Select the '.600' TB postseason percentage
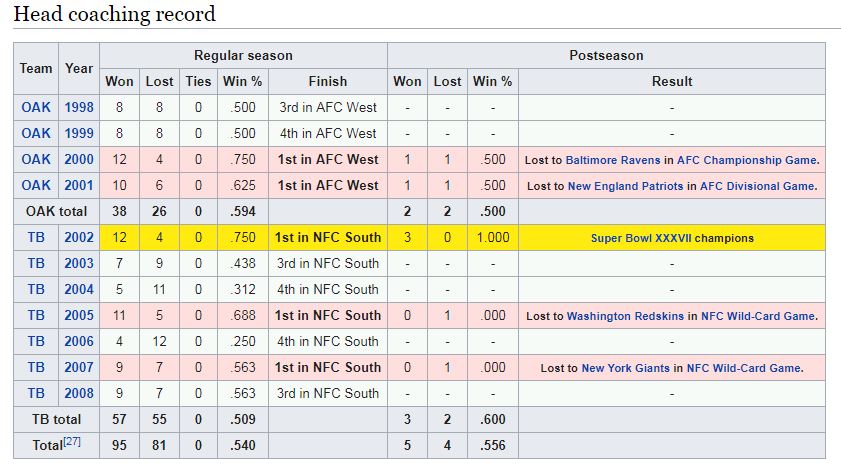 coord(493,419)
